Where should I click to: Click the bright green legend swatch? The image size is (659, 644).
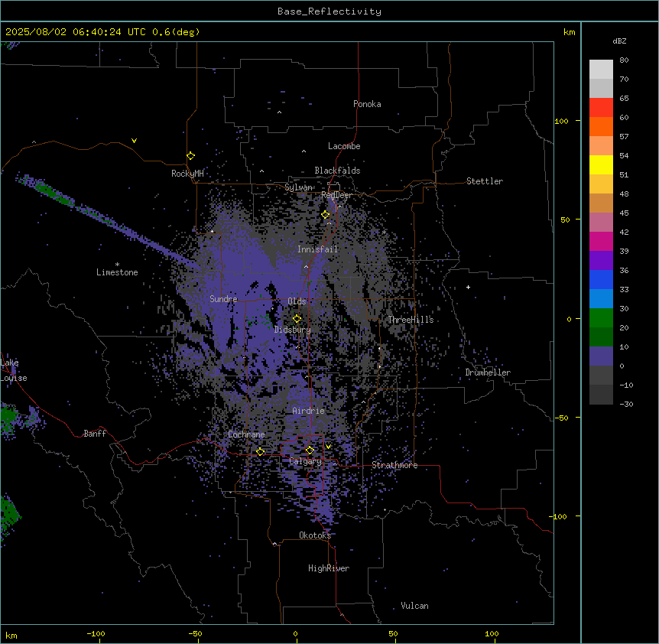coord(601,318)
